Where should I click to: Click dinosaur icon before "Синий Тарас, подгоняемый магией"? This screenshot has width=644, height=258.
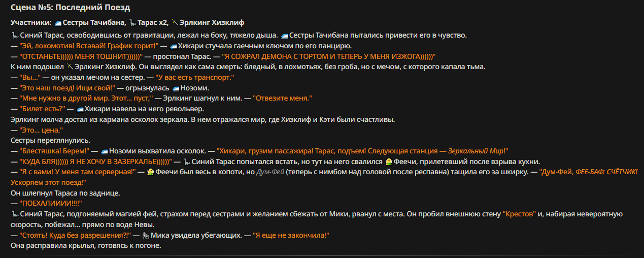[x=14, y=214]
